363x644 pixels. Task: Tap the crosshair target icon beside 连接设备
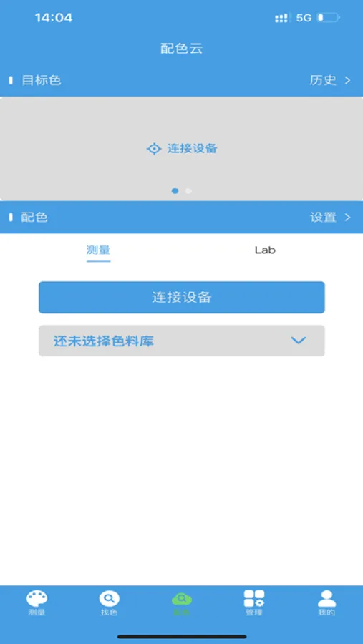tap(154, 149)
